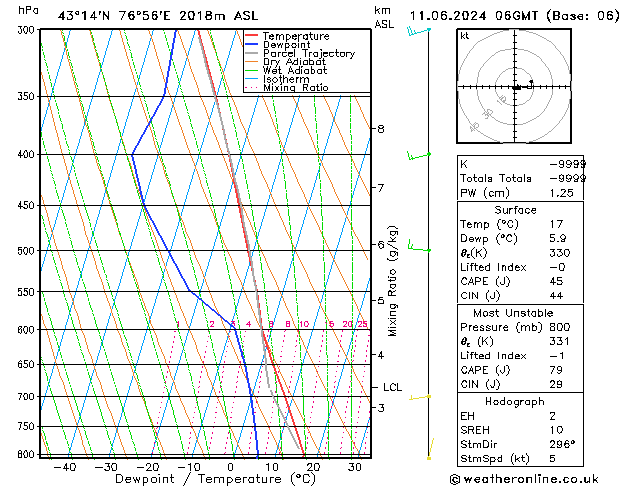Click the Dry Adiabat legend label
629x486 pixels.
(294, 62)
